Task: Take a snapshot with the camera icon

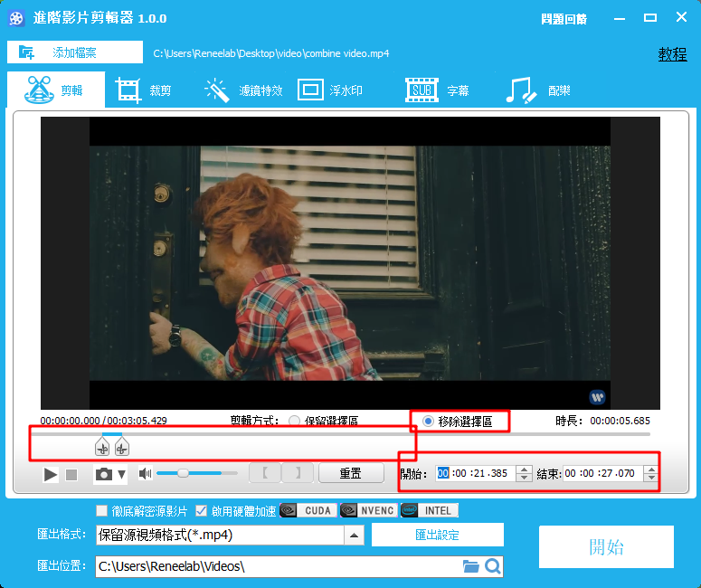Action: [x=104, y=474]
